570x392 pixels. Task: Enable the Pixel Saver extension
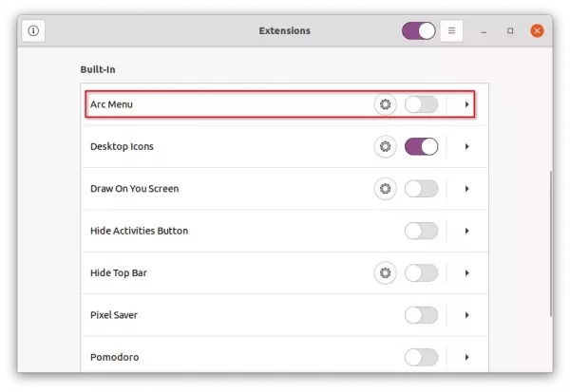[x=421, y=315]
